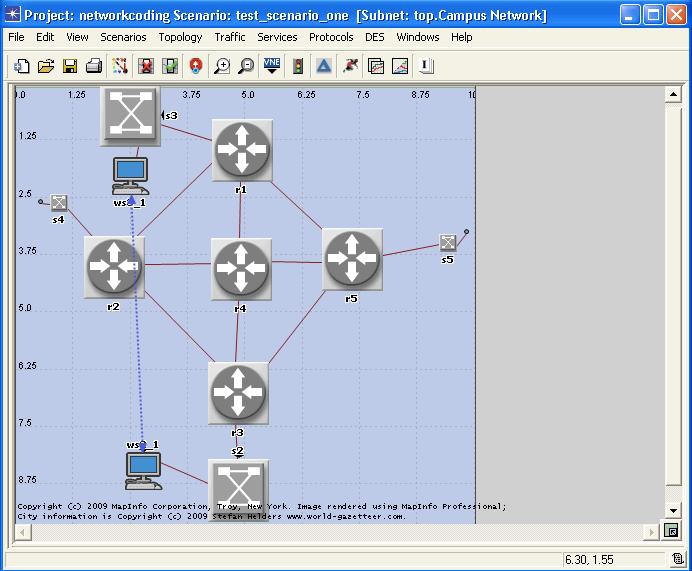This screenshot has height=571, width=692.
Task: Select the s3 switch node
Action: point(131,116)
